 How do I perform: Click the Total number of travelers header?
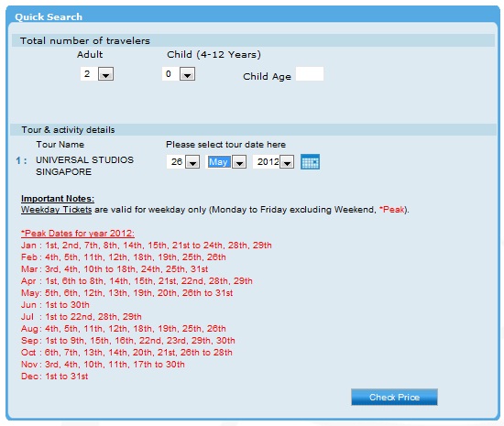coord(85,41)
